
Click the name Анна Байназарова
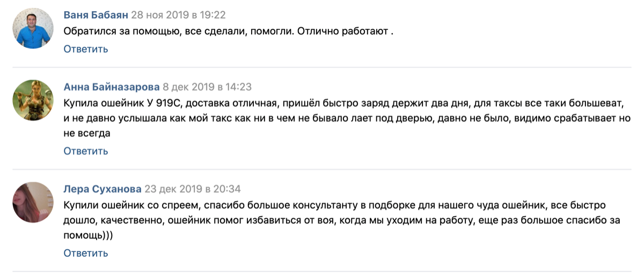pyautogui.click(x=112, y=87)
